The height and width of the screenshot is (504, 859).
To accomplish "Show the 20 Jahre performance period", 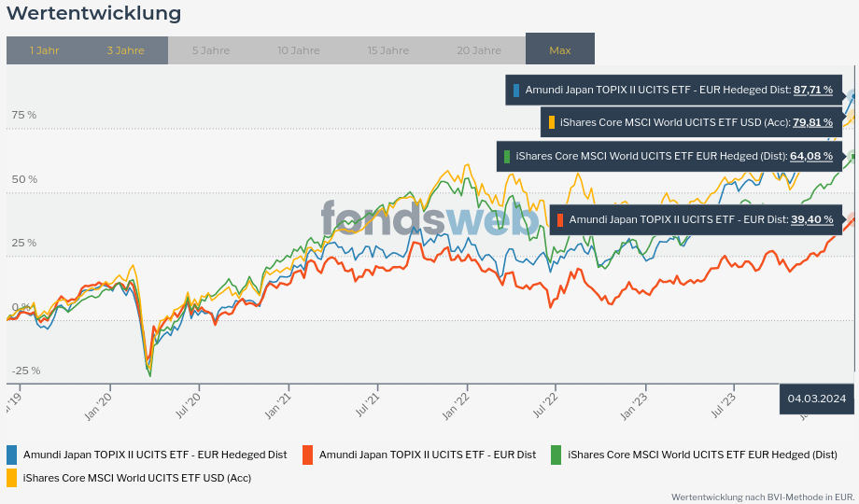I will pyautogui.click(x=479, y=50).
